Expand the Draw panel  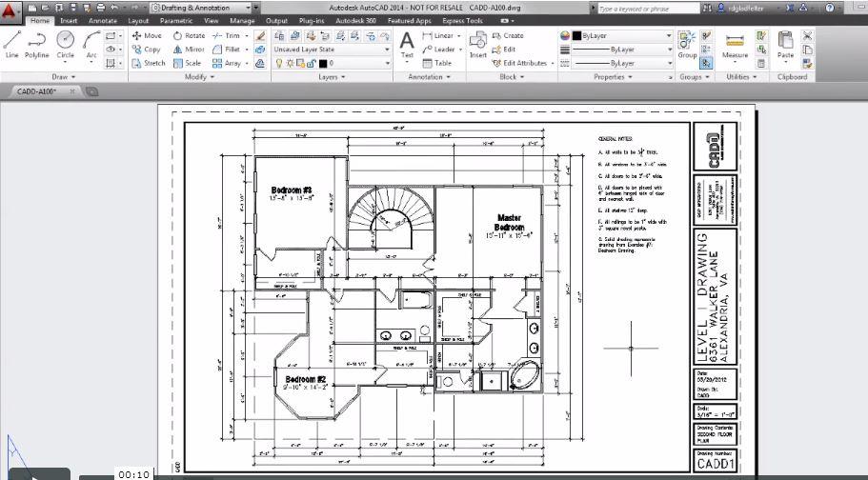point(64,77)
